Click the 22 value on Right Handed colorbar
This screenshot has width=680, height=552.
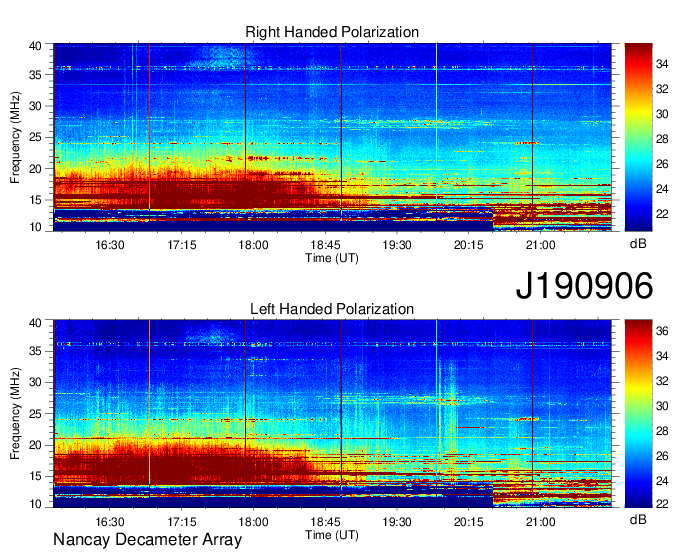pos(662,214)
